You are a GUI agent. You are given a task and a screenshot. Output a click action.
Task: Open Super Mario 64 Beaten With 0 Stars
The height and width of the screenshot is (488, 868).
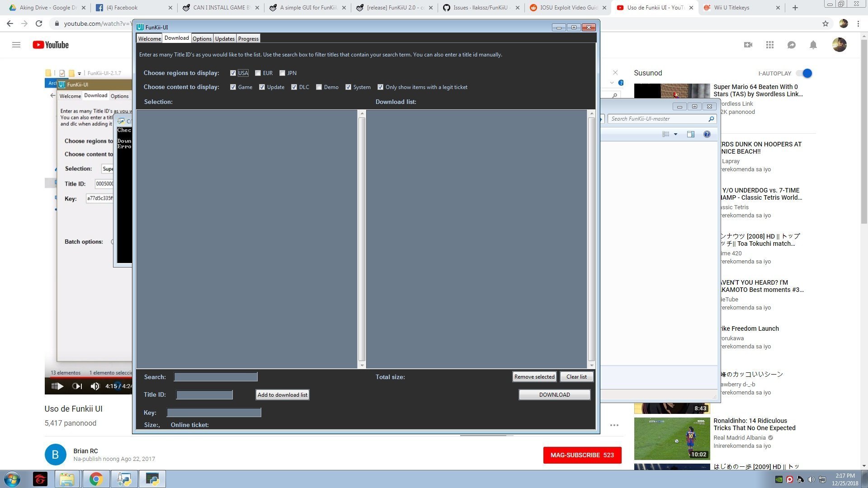click(x=758, y=90)
